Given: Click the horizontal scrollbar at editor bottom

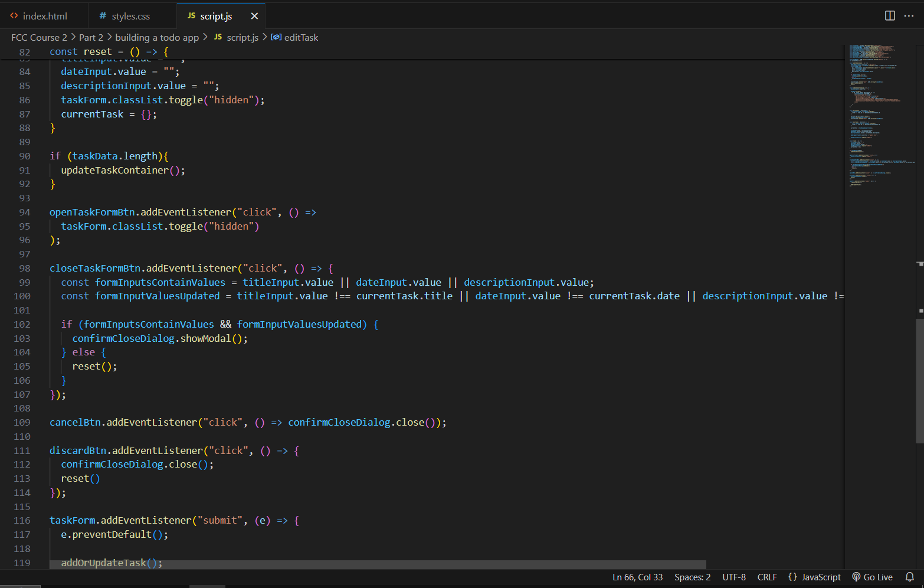Looking at the screenshot, I should [x=378, y=564].
